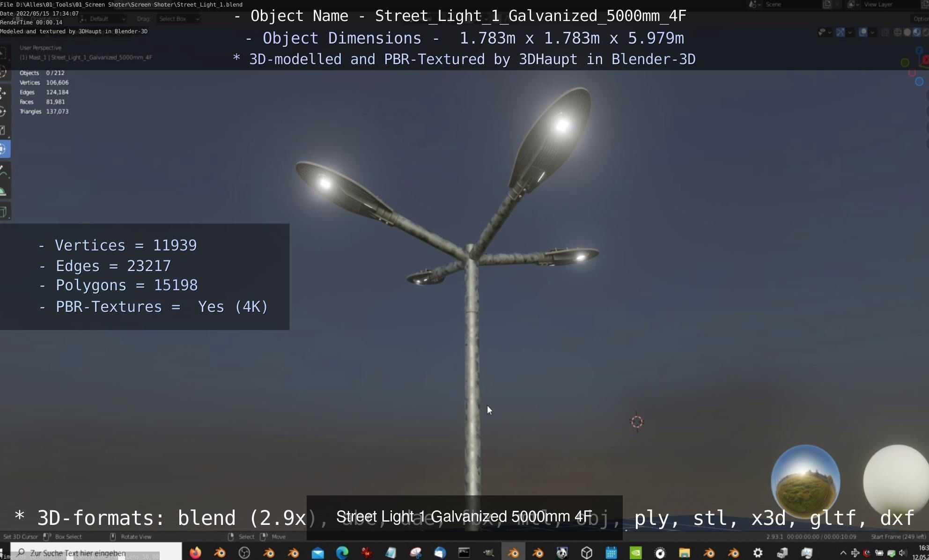This screenshot has height=560, width=929.
Task: Open the Default orientation dropdown
Action: (x=103, y=19)
